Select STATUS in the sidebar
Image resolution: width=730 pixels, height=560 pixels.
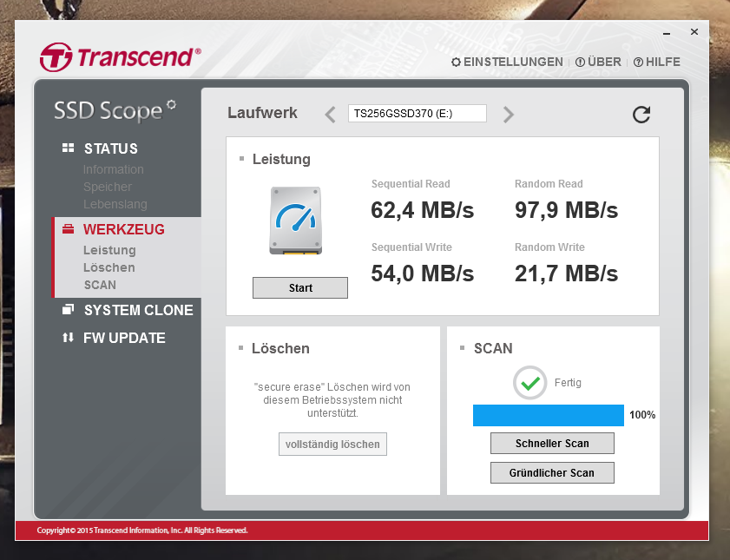(x=111, y=148)
